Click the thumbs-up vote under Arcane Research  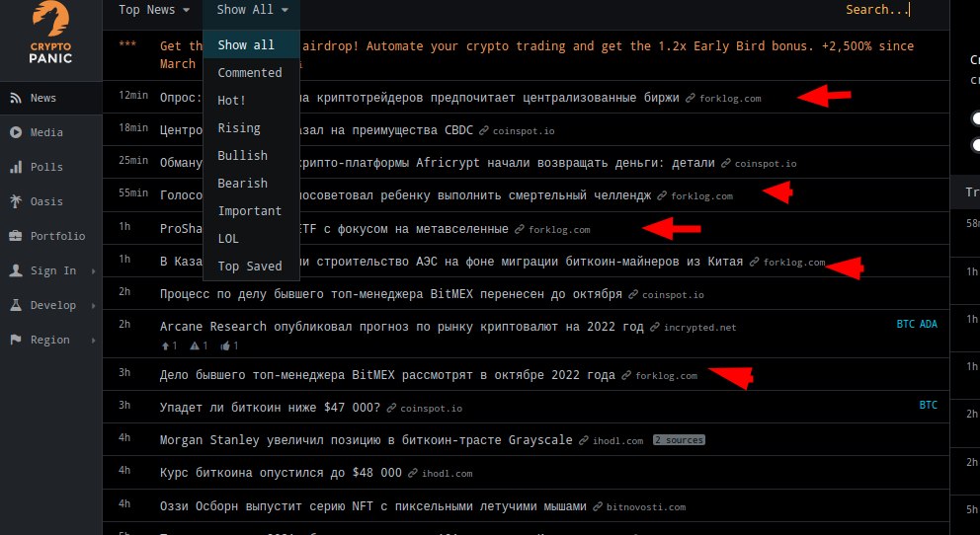pos(227,345)
